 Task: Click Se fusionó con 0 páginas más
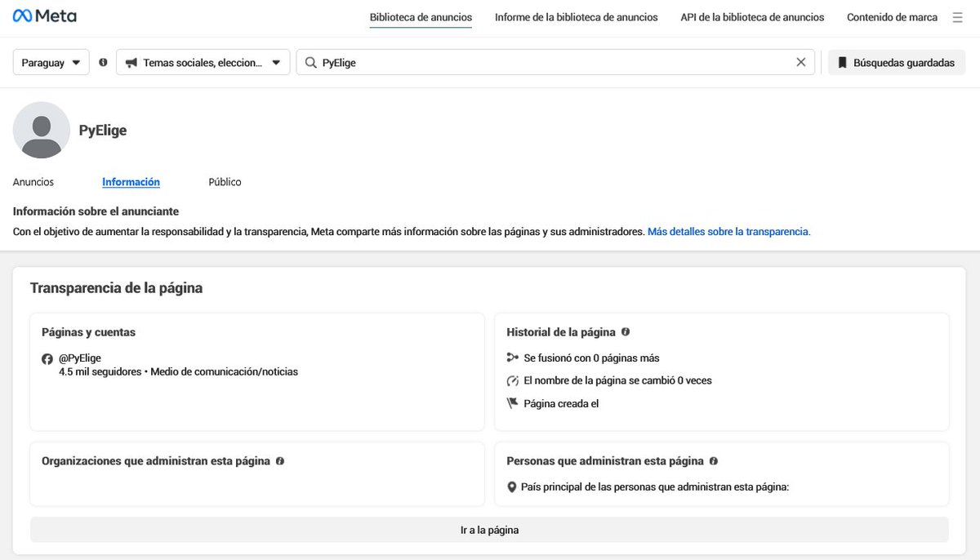(x=591, y=358)
